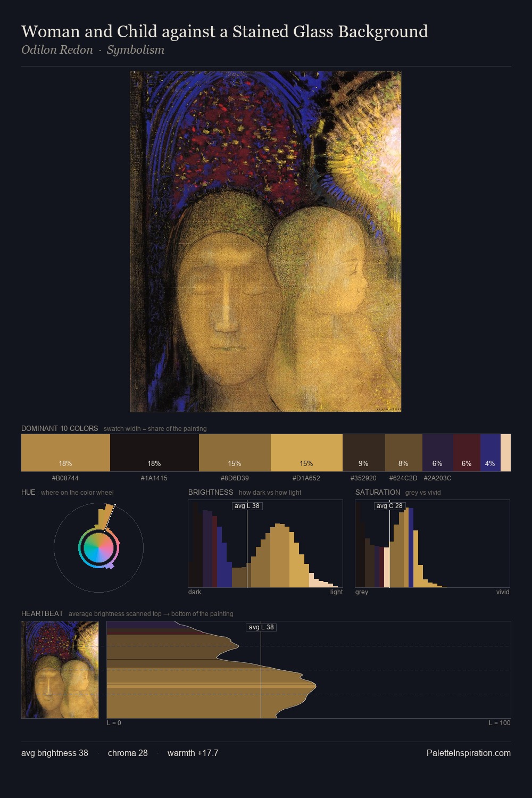The image size is (532, 798).
Task: Click the hex label #1A1415
Action: (x=154, y=478)
